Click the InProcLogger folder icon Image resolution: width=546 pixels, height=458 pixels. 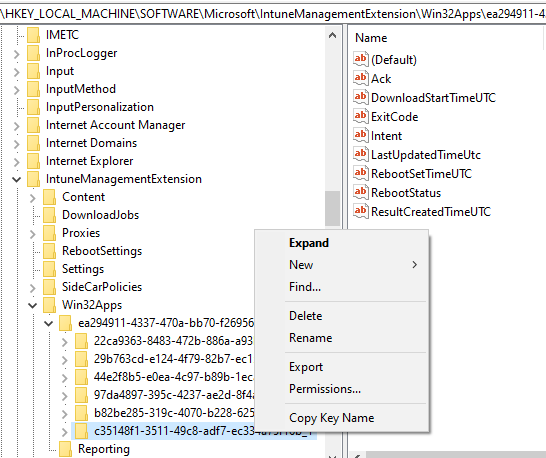click(x=33, y=53)
